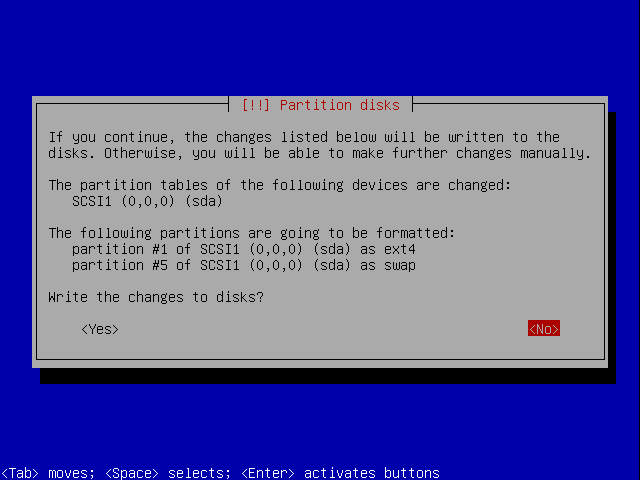Select the SCSI1 (0,0,0) (sda) changed device line

[x=147, y=201]
